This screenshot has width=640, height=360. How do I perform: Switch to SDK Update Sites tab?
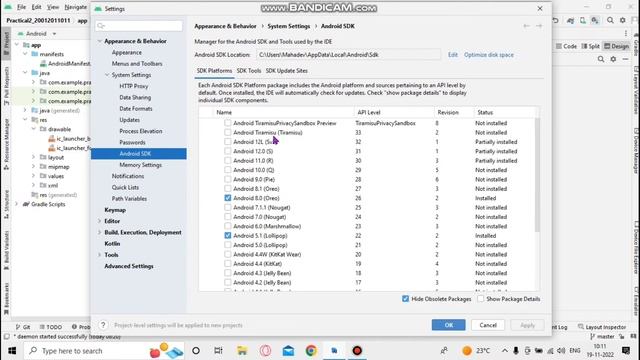tap(287, 71)
